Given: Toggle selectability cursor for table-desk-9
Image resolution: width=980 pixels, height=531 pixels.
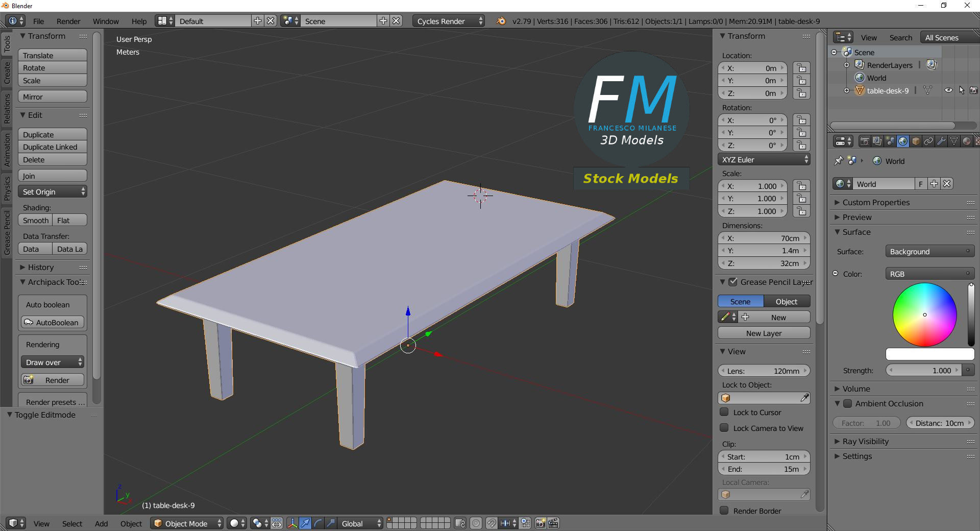Looking at the screenshot, I should 961,90.
